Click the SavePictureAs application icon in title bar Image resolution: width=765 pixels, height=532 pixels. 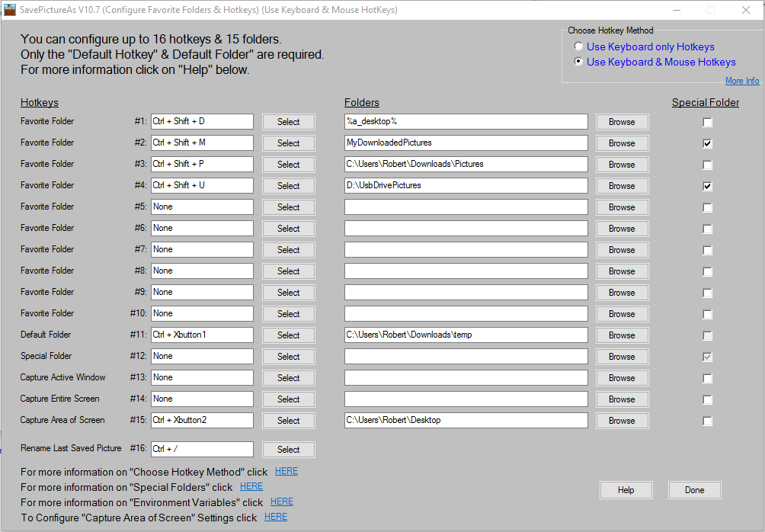point(11,10)
